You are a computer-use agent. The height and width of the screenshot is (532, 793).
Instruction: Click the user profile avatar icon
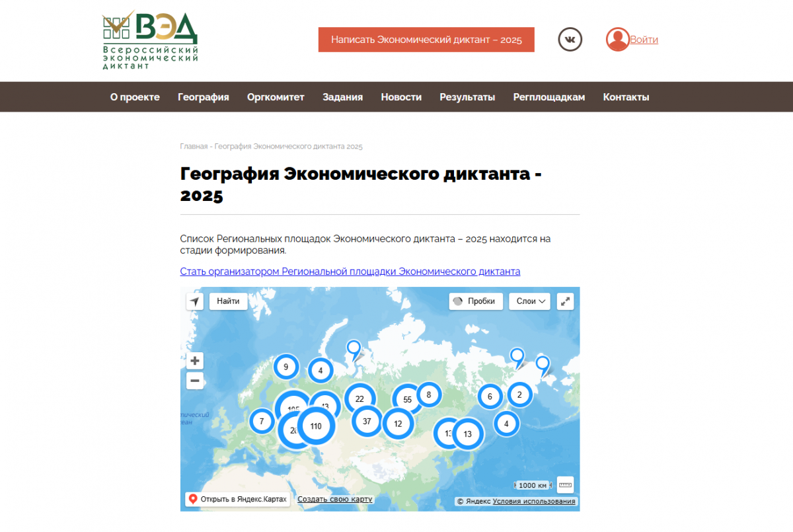617,40
